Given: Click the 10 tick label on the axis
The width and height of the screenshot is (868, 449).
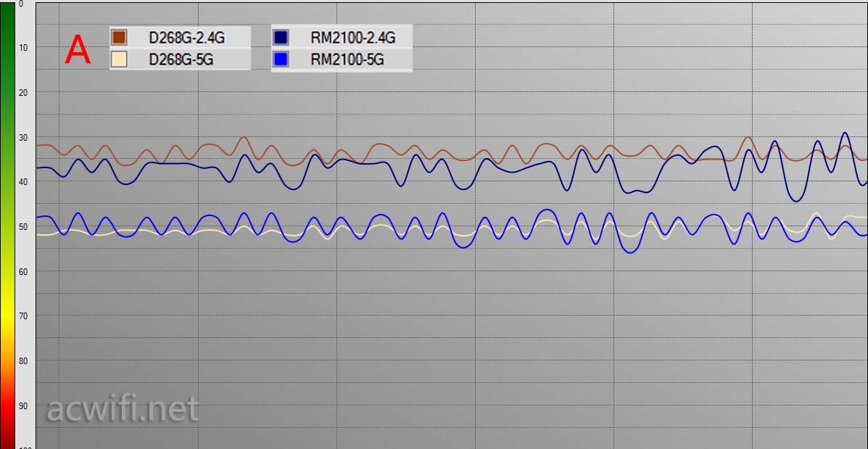Looking at the screenshot, I should [22, 48].
